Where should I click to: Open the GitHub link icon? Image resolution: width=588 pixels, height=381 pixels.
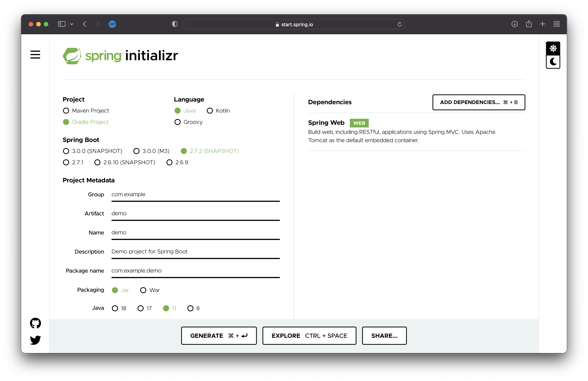35,323
